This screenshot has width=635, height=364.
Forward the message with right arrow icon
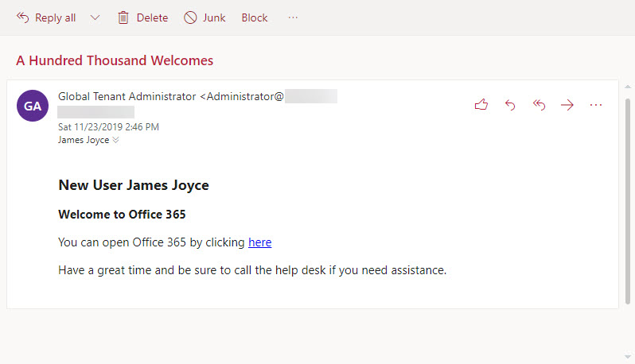pos(567,105)
